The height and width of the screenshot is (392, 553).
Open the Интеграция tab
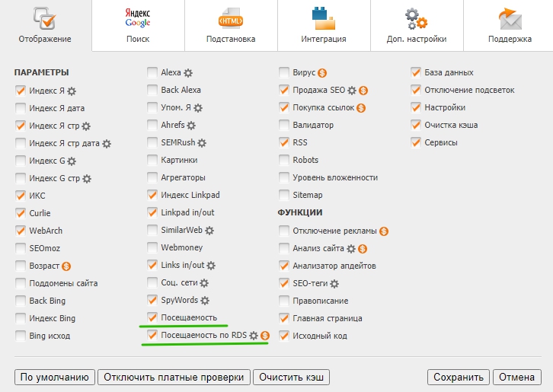point(324,25)
